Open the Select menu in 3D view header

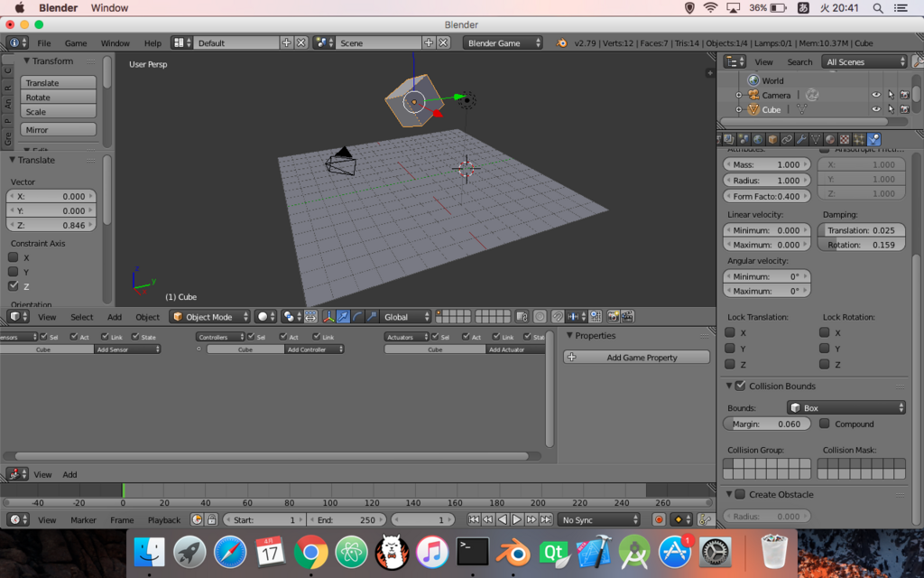click(82, 317)
